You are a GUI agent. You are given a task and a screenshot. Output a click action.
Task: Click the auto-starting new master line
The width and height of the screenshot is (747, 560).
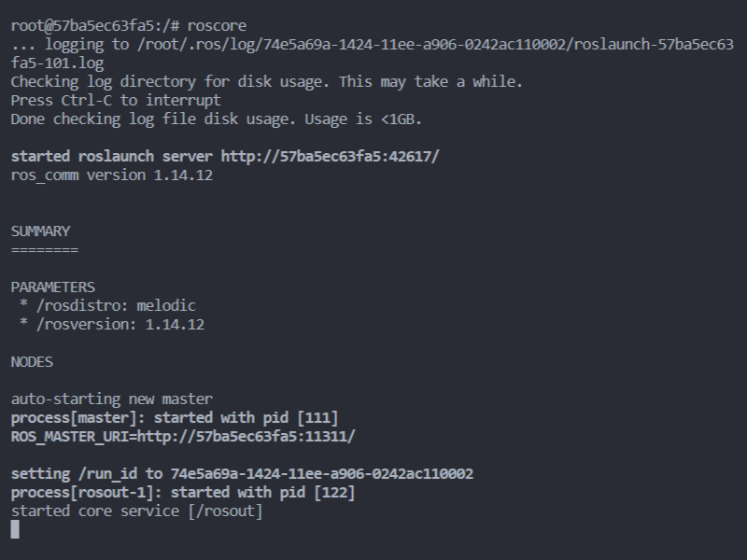click(x=112, y=399)
